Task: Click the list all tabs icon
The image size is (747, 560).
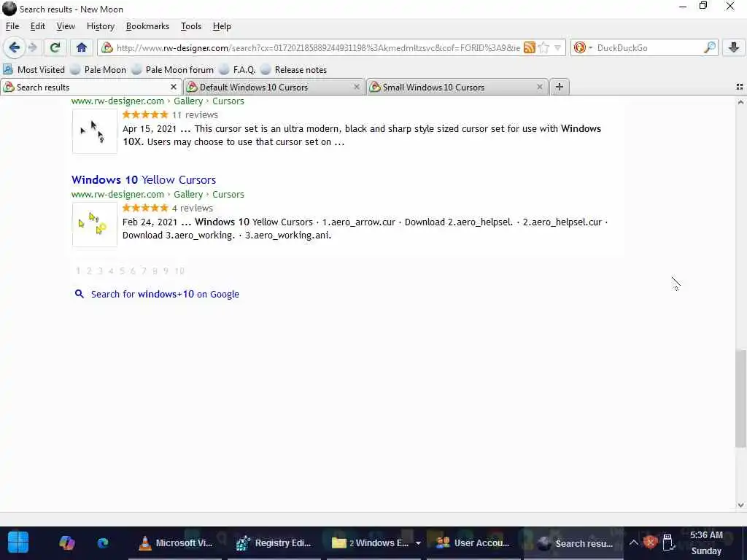Action: tap(740, 87)
